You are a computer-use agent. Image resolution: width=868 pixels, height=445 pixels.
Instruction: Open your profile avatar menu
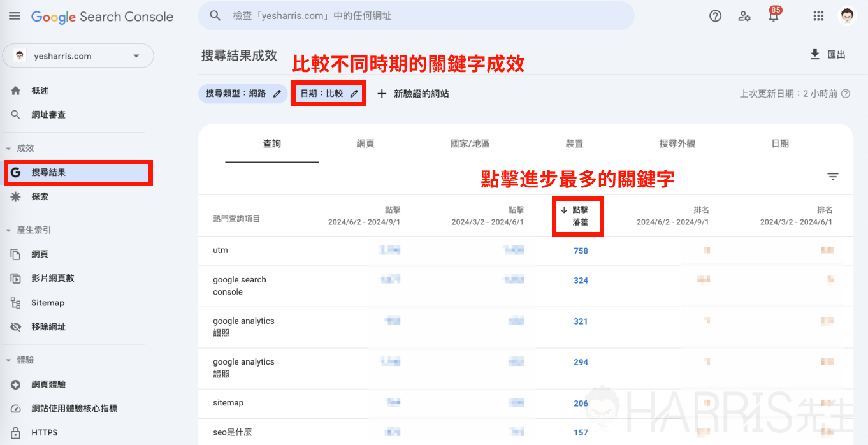(x=848, y=16)
